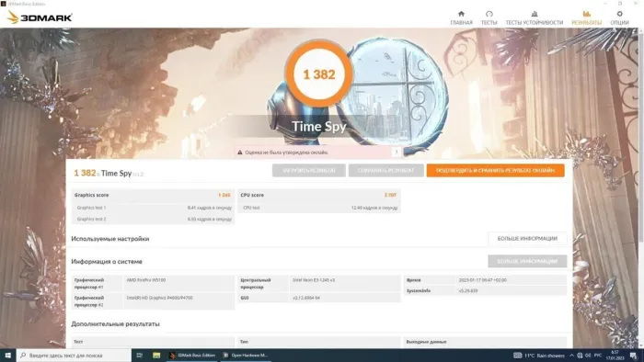Viewport: 644px width, 362px height.
Task: Click the 11°C Rain showers weather widget
Action: [x=540, y=356]
